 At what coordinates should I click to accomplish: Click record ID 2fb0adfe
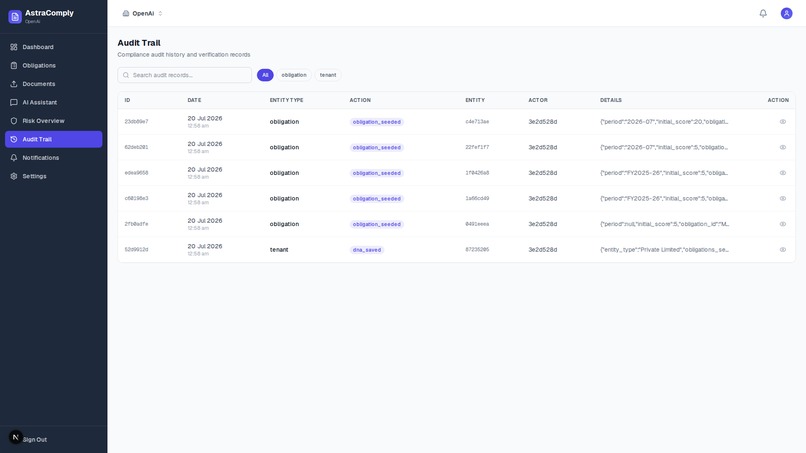tap(136, 224)
